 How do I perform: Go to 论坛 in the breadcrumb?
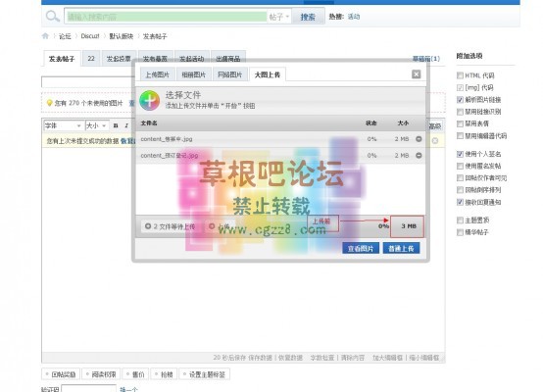[x=65, y=36]
